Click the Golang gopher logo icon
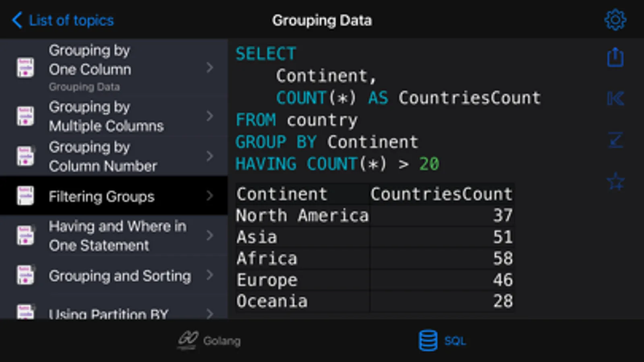 click(188, 340)
